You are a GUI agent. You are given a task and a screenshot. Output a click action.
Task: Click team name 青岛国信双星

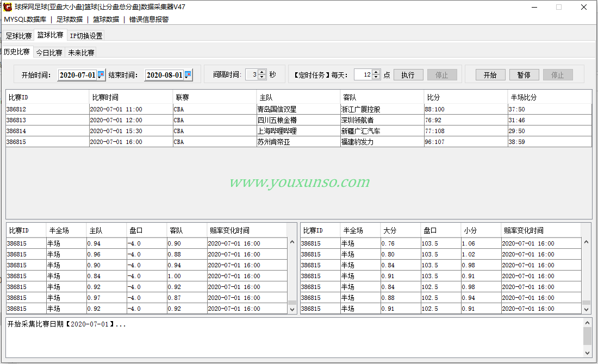tap(277, 109)
